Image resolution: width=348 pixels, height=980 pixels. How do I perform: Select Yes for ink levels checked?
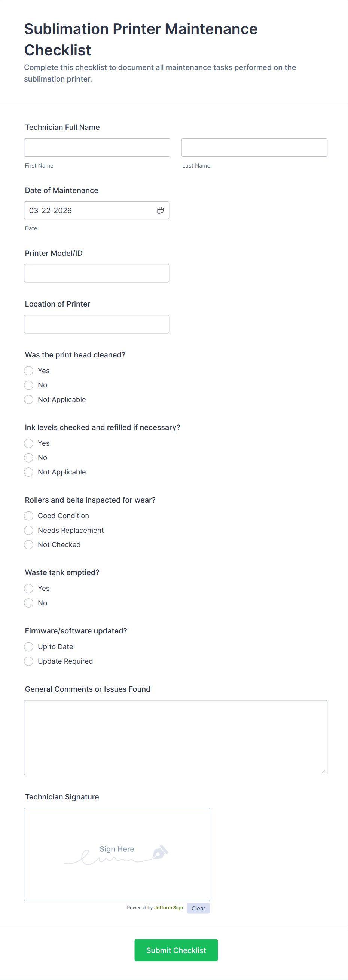[28, 443]
